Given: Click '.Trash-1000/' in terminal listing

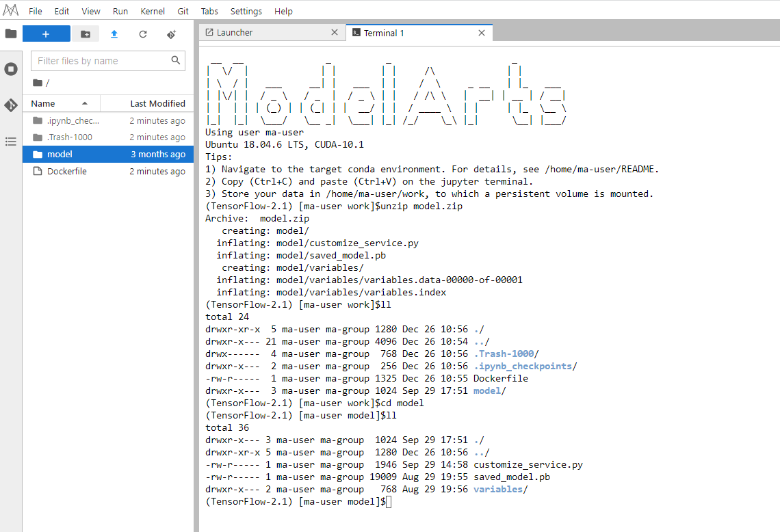Looking at the screenshot, I should click(506, 354).
